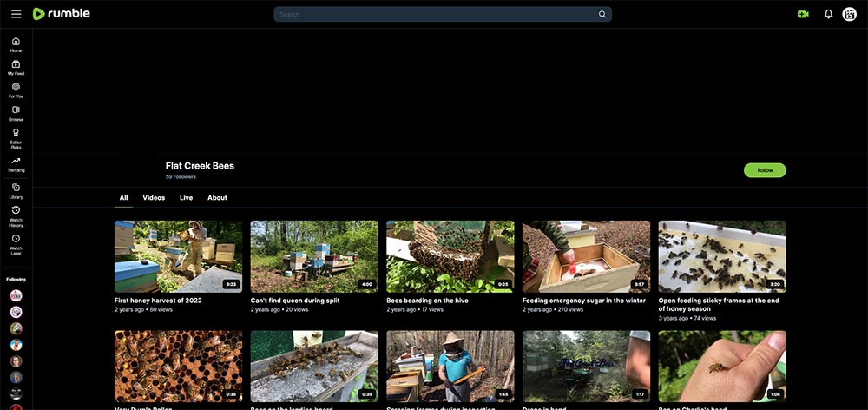Open Editor Picks in sidebar

[x=16, y=138]
